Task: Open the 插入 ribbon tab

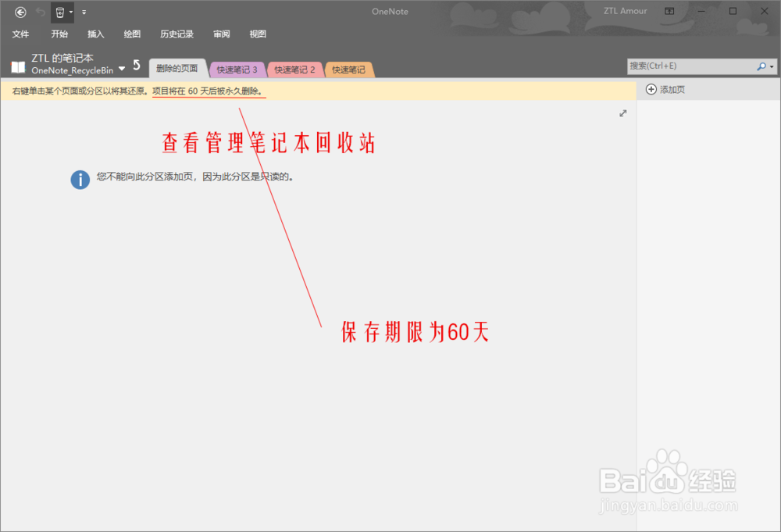Action: tap(95, 34)
